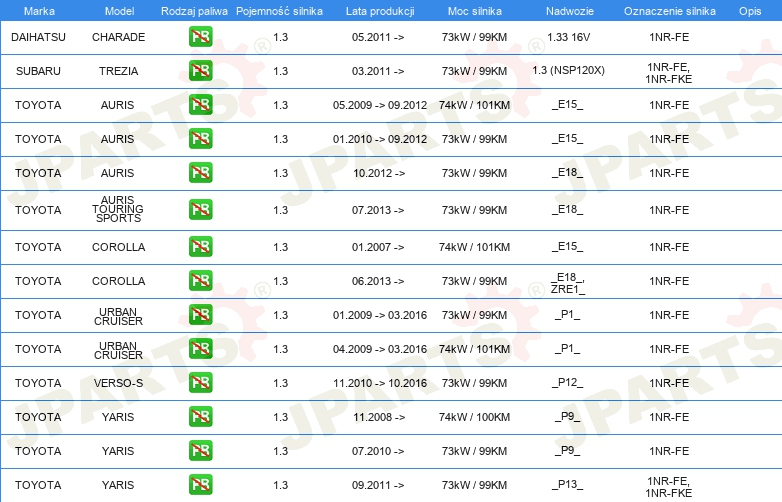782x502 pixels.
Task: Select the SUBARU brand cell
Action: pyautogui.click(x=38, y=71)
